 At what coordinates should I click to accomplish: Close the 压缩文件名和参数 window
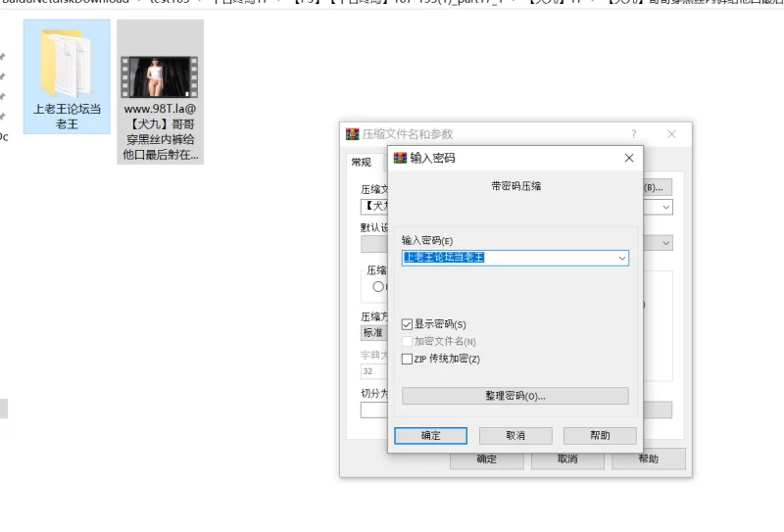[x=671, y=134]
